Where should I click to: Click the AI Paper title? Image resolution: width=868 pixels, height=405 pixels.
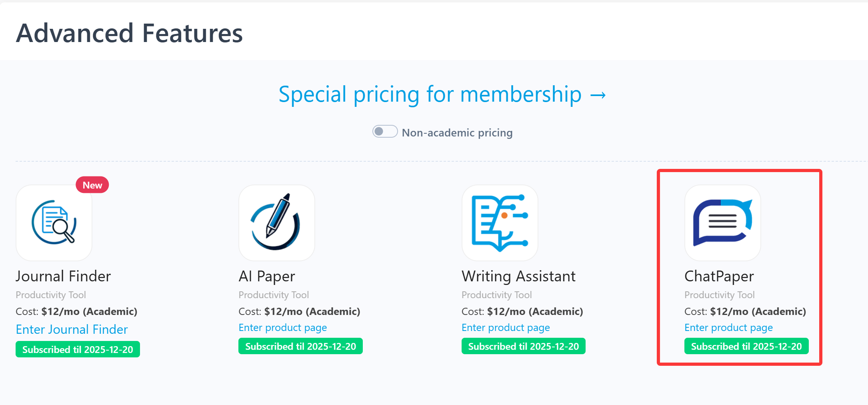267,276
